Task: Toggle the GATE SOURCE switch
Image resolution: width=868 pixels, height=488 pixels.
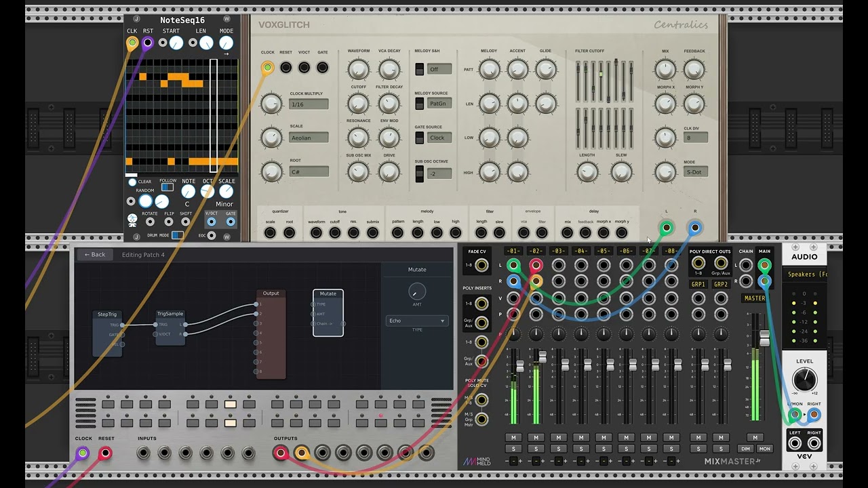Action: 419,138
